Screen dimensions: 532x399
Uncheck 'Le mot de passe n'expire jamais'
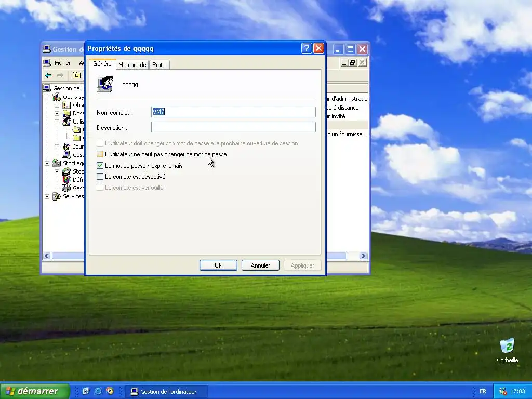point(100,166)
